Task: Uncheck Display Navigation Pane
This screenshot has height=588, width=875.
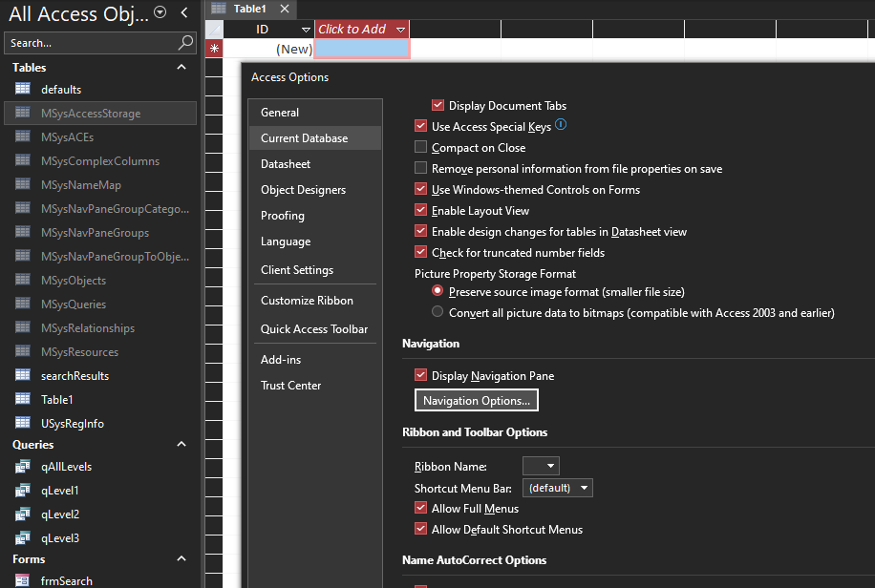Action: click(x=421, y=376)
